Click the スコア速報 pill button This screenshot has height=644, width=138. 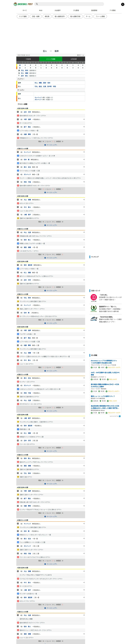click(23, 17)
